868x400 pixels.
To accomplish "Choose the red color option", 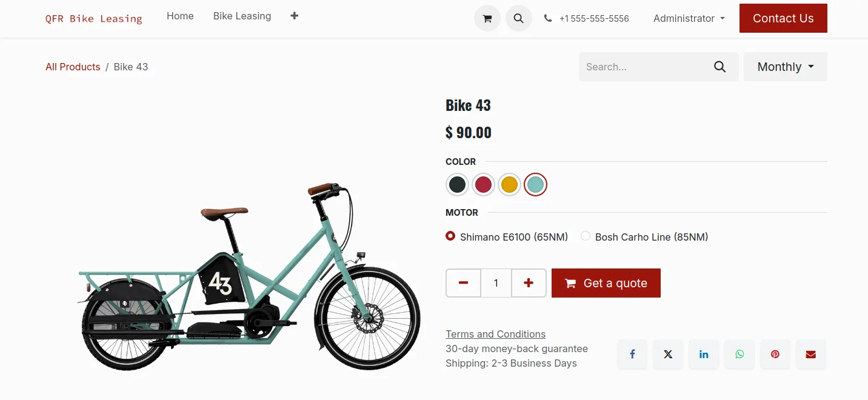I will [483, 184].
